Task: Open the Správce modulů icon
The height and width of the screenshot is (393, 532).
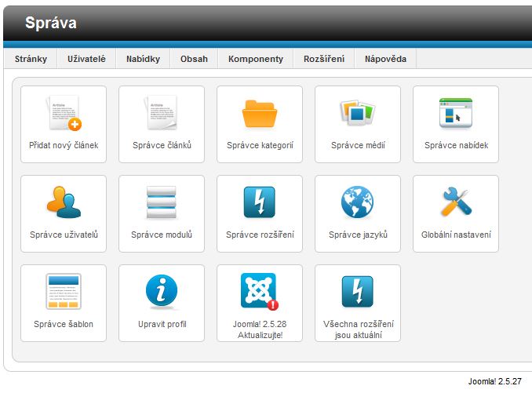Action: 162,204
